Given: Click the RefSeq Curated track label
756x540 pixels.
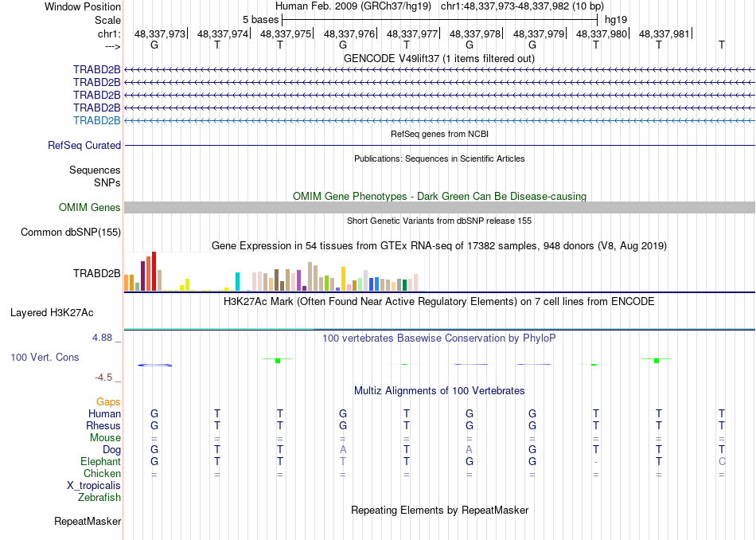Looking at the screenshot, I should point(84,145).
